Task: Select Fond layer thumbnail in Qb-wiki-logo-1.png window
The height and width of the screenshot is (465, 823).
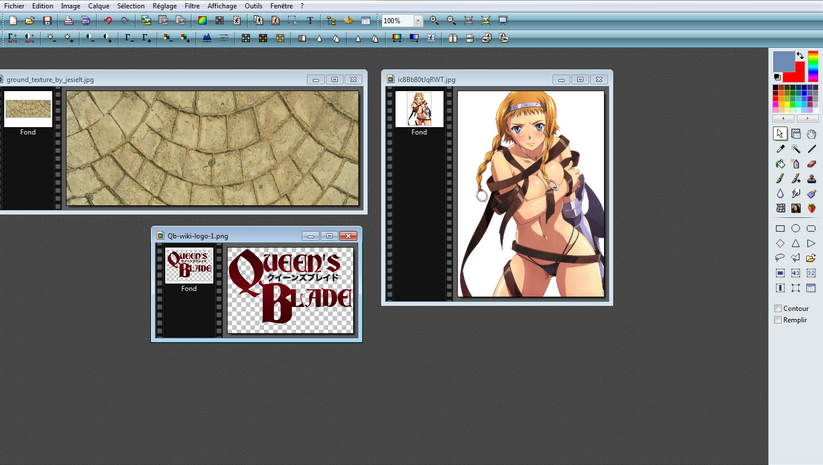Action: point(189,265)
